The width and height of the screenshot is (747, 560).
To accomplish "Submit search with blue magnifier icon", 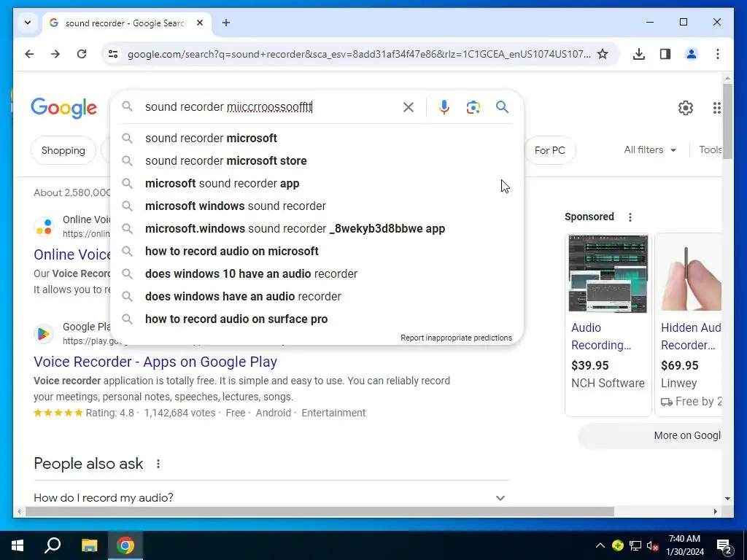I will 502,106.
